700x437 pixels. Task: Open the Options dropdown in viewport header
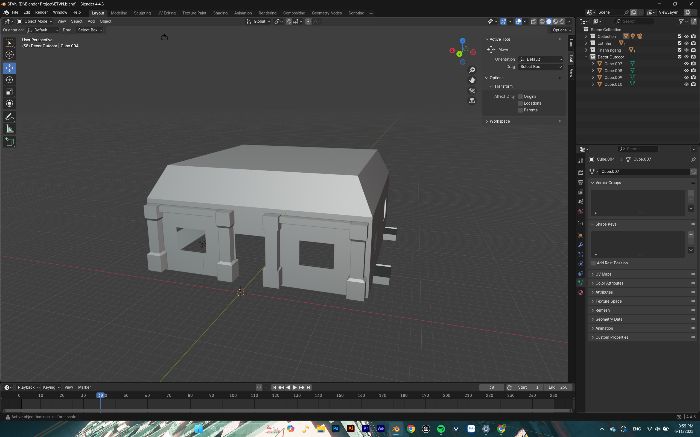coord(560,29)
